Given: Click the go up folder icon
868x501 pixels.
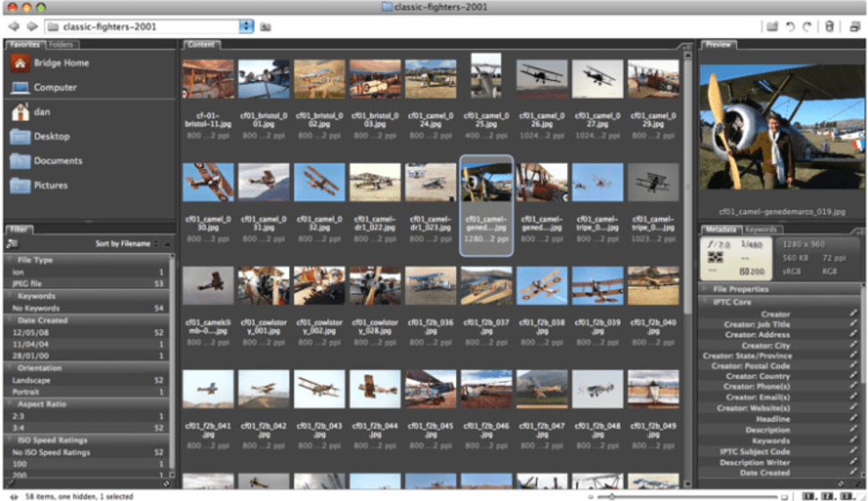Looking at the screenshot, I should (x=265, y=27).
